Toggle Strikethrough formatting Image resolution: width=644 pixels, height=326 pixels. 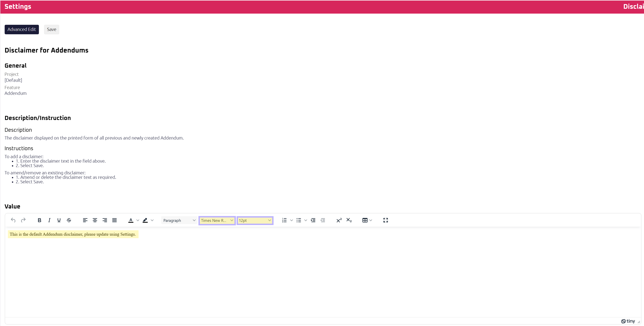(69, 220)
